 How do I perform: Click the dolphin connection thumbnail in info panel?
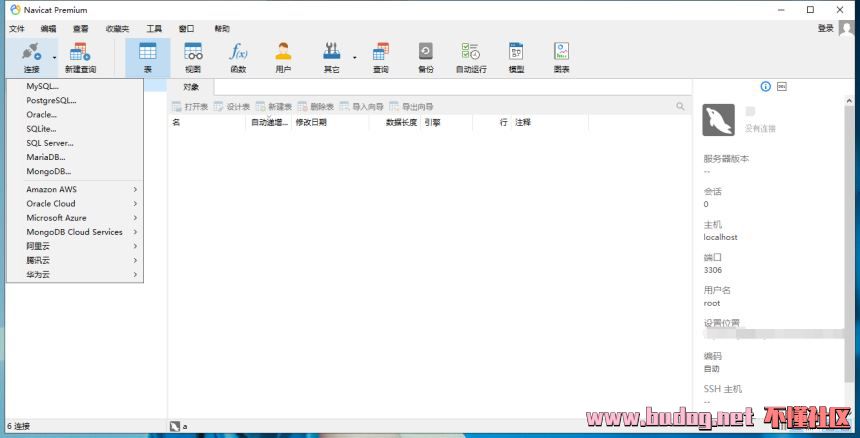click(x=718, y=120)
